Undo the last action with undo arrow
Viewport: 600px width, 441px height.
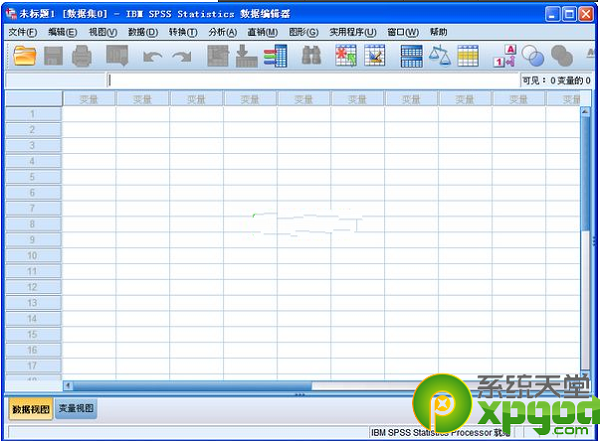pyautogui.click(x=152, y=57)
